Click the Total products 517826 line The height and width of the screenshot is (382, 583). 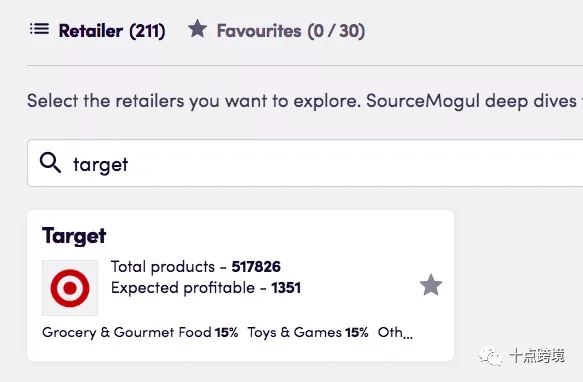tap(196, 267)
